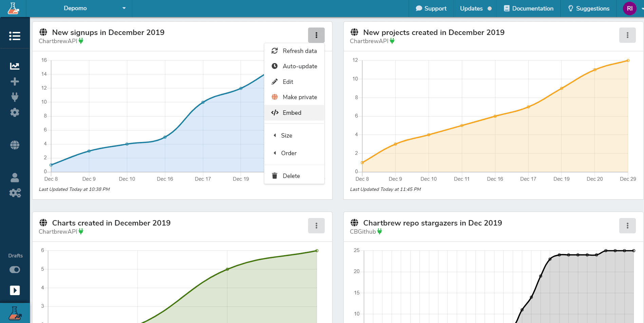644x323 pixels.
Task: Expand the sidebar with the arrow button
Action: click(15, 290)
